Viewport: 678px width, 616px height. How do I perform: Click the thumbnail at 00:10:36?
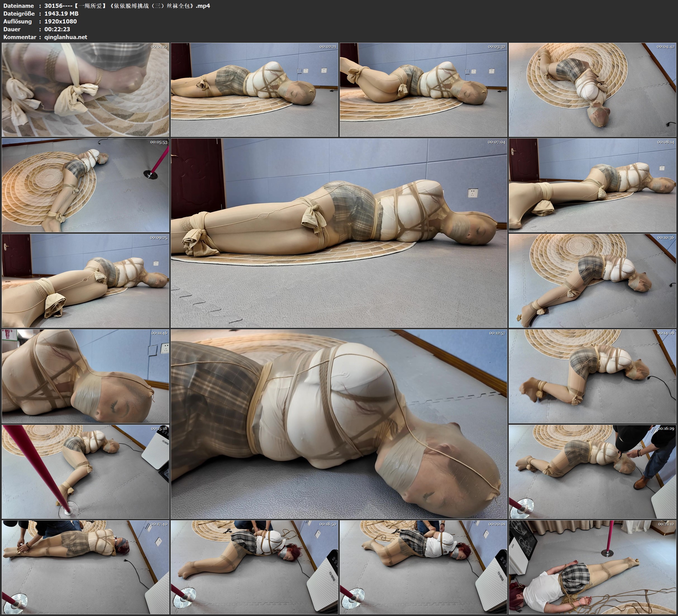coord(592,281)
